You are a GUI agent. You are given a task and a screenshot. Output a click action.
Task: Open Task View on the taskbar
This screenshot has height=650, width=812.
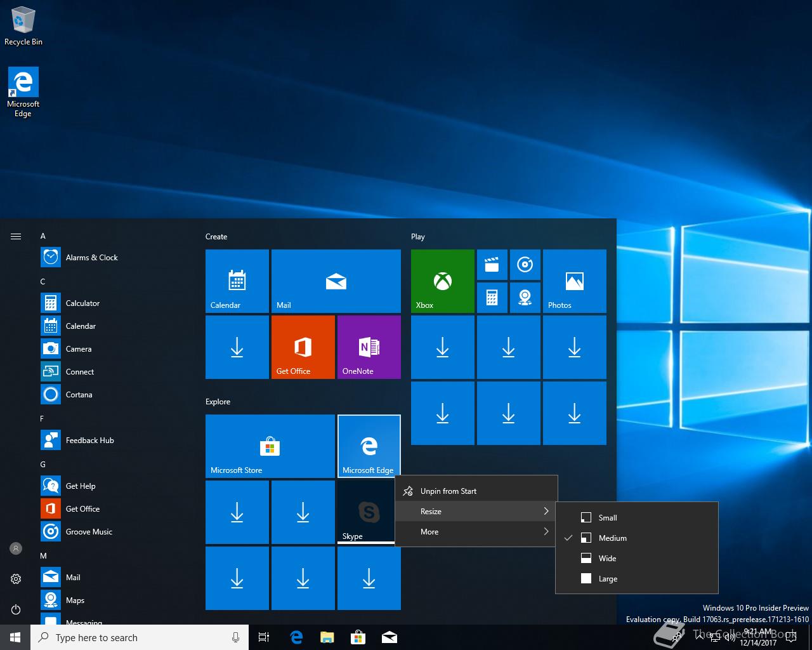[x=264, y=637]
